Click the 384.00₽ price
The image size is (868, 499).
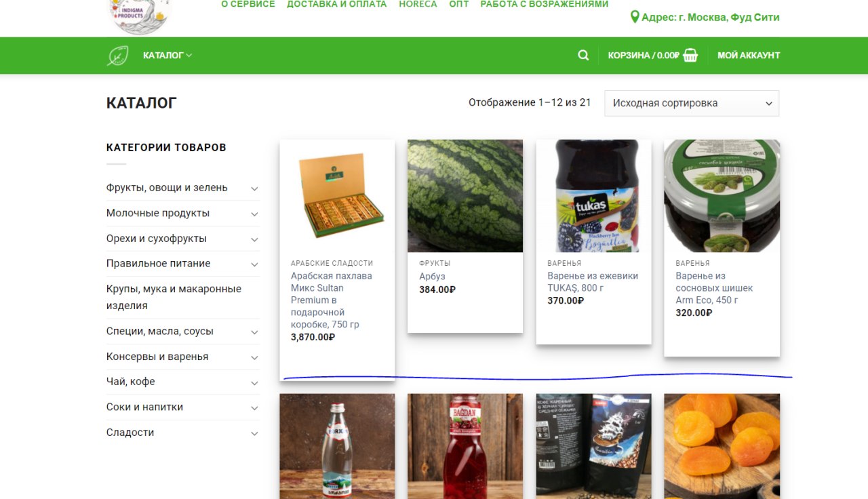(437, 290)
